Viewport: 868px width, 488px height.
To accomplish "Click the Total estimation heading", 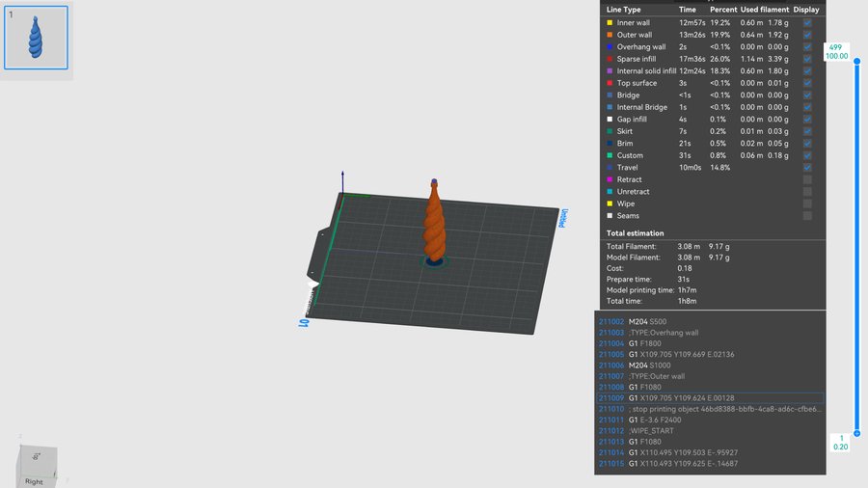I will click(x=635, y=233).
